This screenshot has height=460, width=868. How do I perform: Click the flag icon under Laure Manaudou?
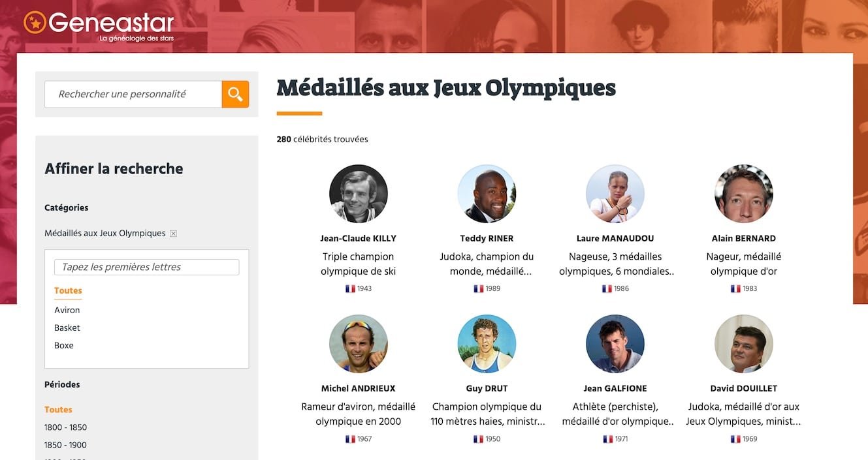(607, 288)
